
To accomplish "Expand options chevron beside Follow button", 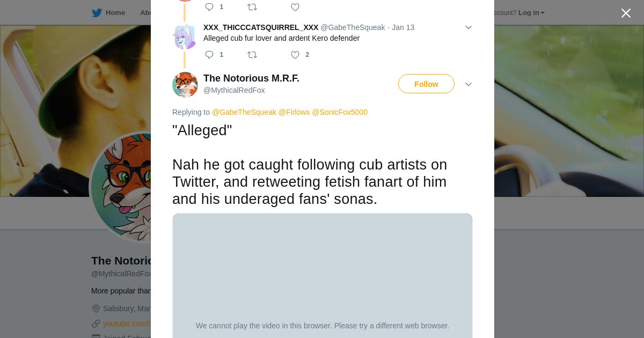I will tap(468, 84).
